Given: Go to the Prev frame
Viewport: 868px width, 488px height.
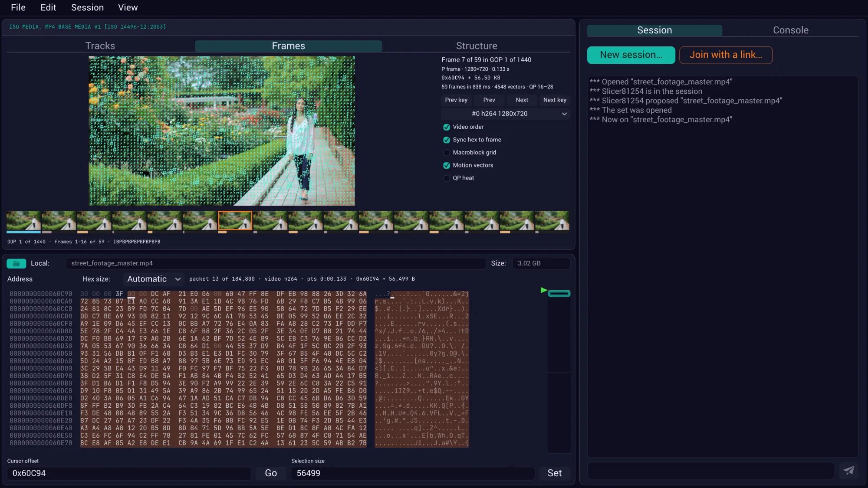Looking at the screenshot, I should coord(489,100).
